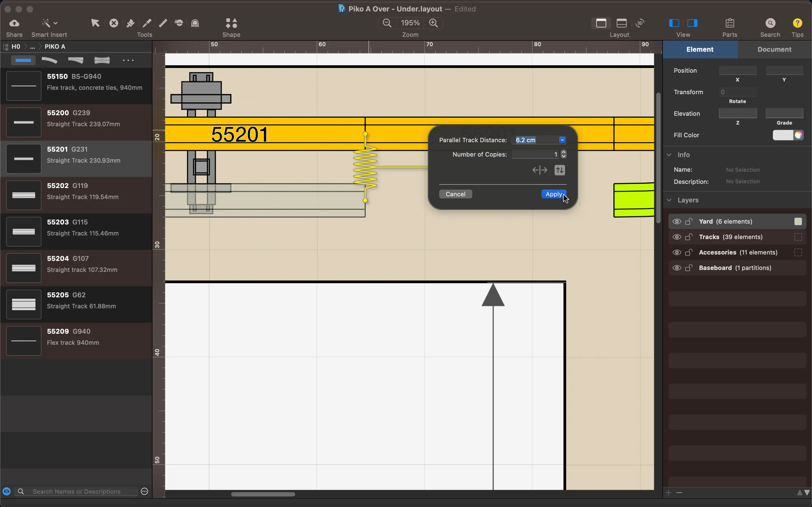Click the zoom out magnifier icon
812x507 pixels.
[x=387, y=23]
